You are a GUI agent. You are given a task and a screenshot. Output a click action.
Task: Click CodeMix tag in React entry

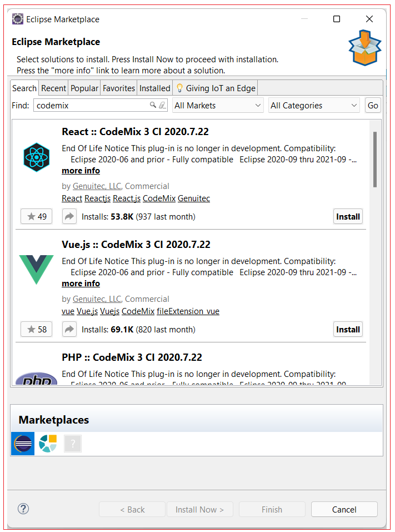pyautogui.click(x=159, y=198)
